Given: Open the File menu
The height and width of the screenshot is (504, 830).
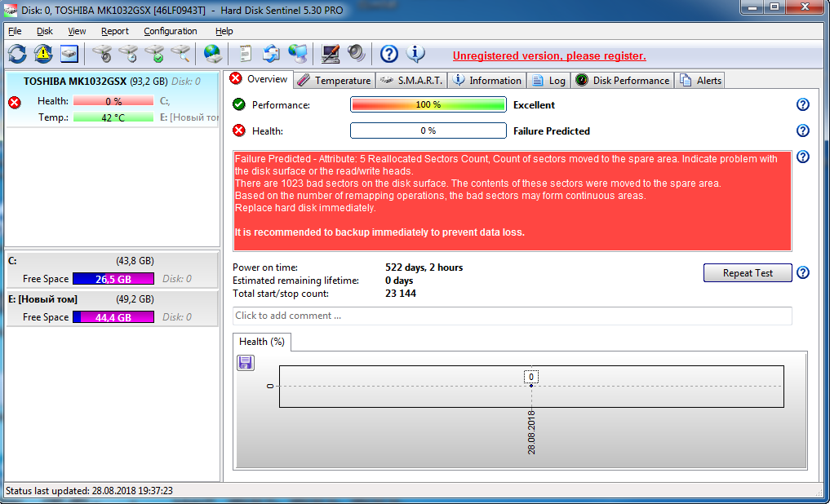Looking at the screenshot, I should point(15,31).
